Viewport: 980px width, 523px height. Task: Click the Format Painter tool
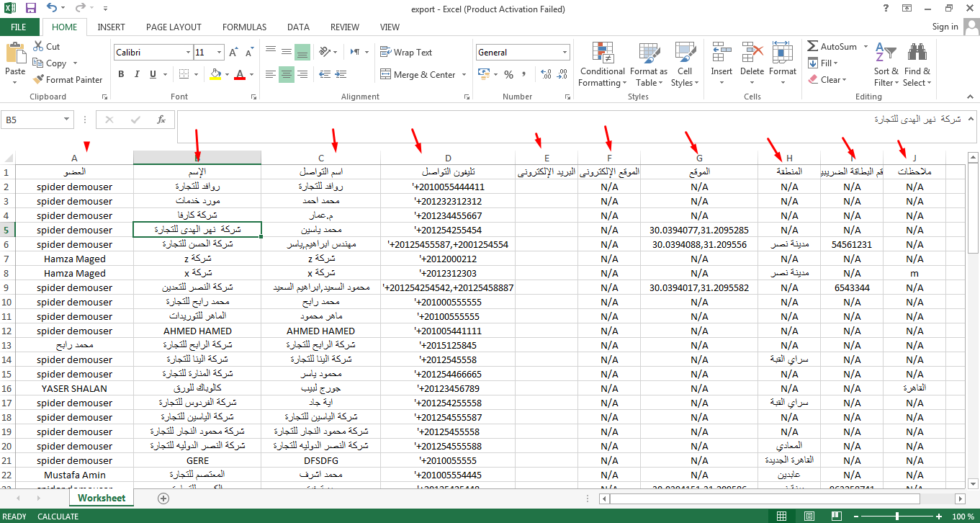point(68,80)
